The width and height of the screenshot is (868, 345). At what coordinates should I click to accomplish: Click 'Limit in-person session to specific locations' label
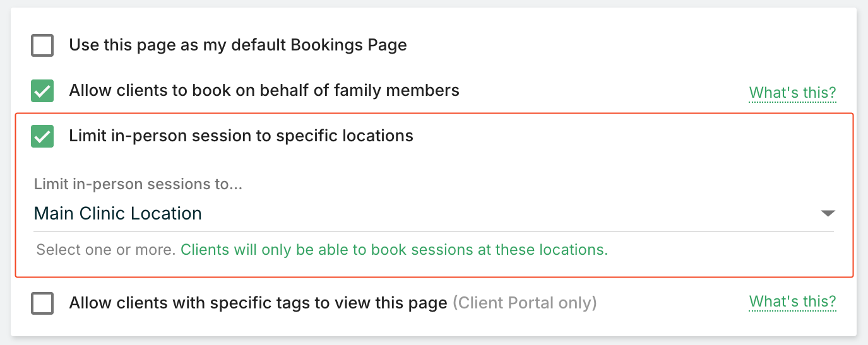[x=241, y=136]
